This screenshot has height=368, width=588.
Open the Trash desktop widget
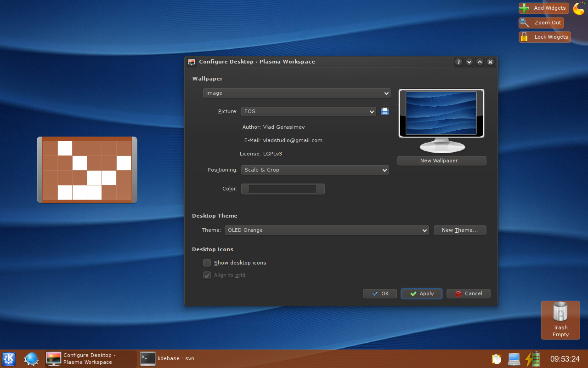(x=560, y=320)
